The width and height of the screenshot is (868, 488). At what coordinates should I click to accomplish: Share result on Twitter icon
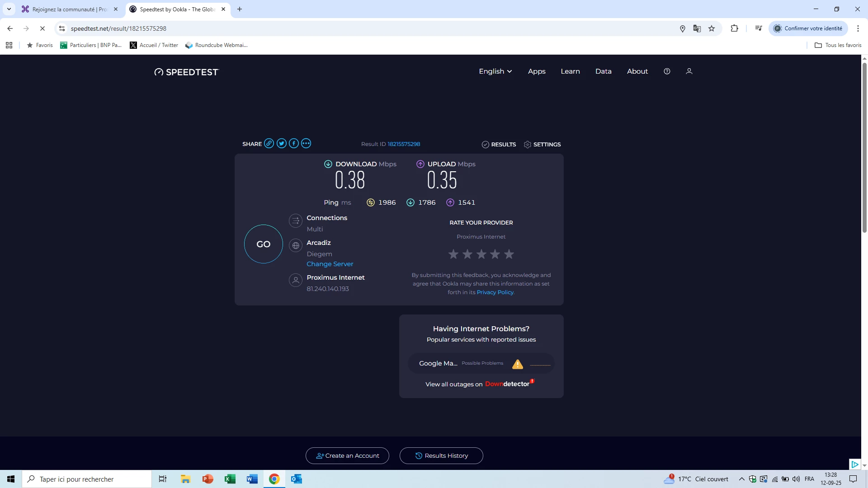(282, 144)
